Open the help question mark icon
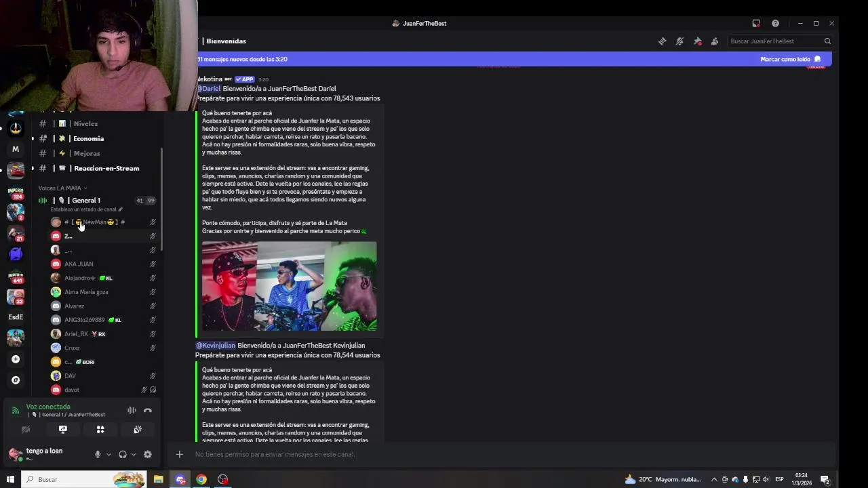The width and height of the screenshot is (868, 488). point(775,23)
